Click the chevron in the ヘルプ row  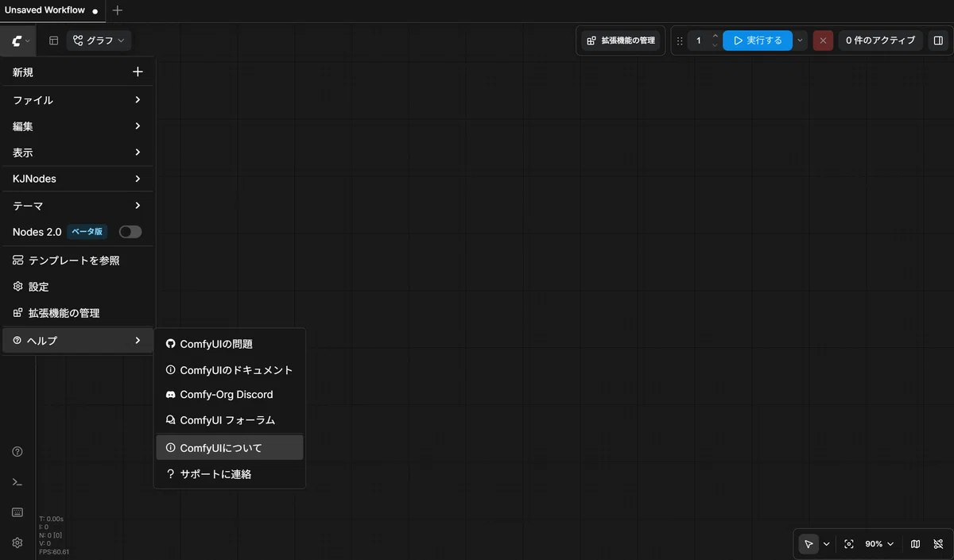pyautogui.click(x=138, y=341)
